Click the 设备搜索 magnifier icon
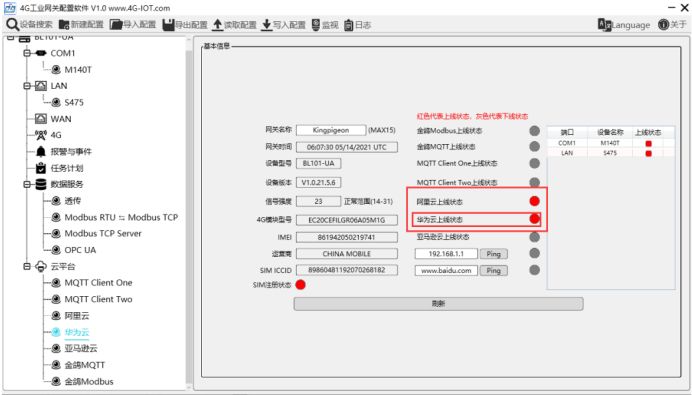692x395 pixels. click(12, 25)
